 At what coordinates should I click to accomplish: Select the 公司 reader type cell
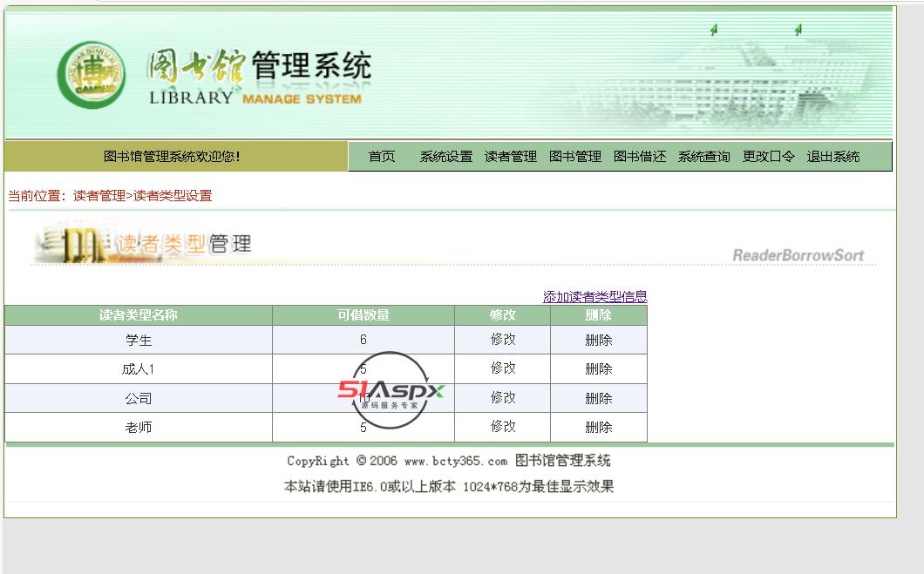pos(139,399)
